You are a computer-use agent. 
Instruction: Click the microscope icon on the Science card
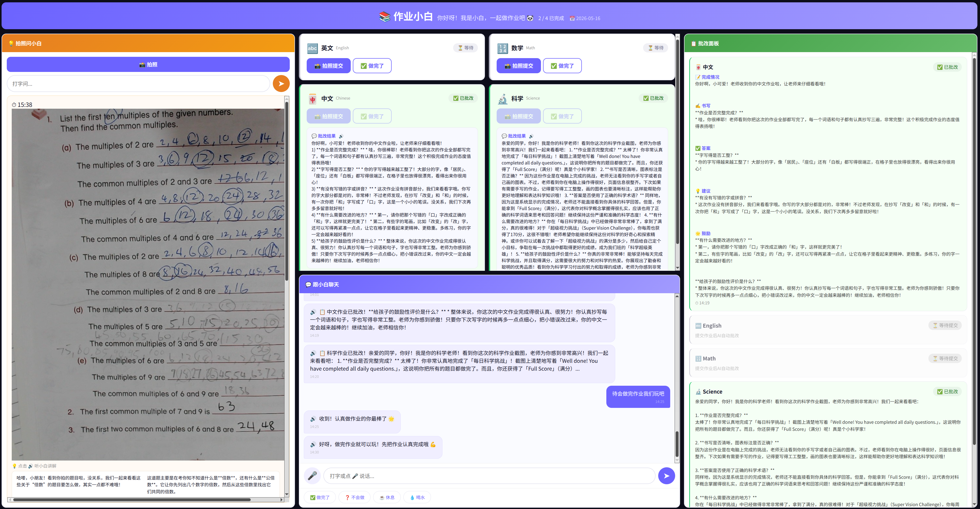click(x=503, y=99)
